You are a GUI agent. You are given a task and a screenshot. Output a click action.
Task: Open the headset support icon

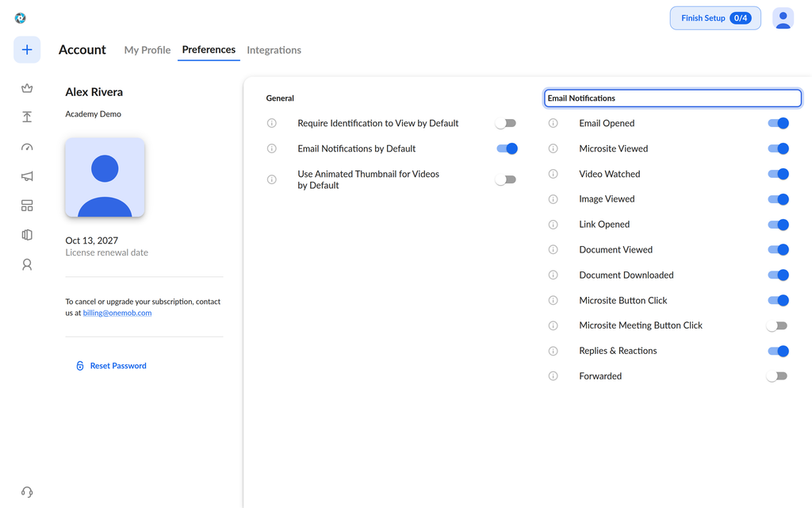coord(27,492)
